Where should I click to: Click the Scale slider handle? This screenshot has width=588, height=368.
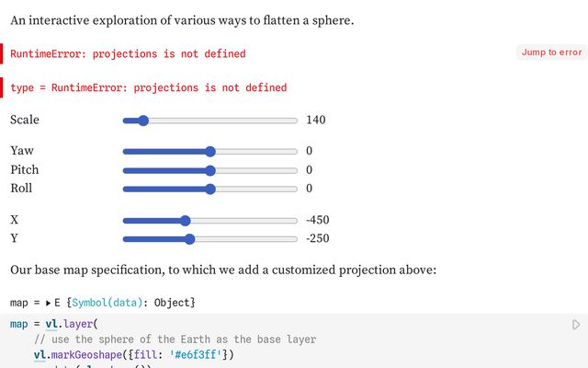tap(141, 120)
